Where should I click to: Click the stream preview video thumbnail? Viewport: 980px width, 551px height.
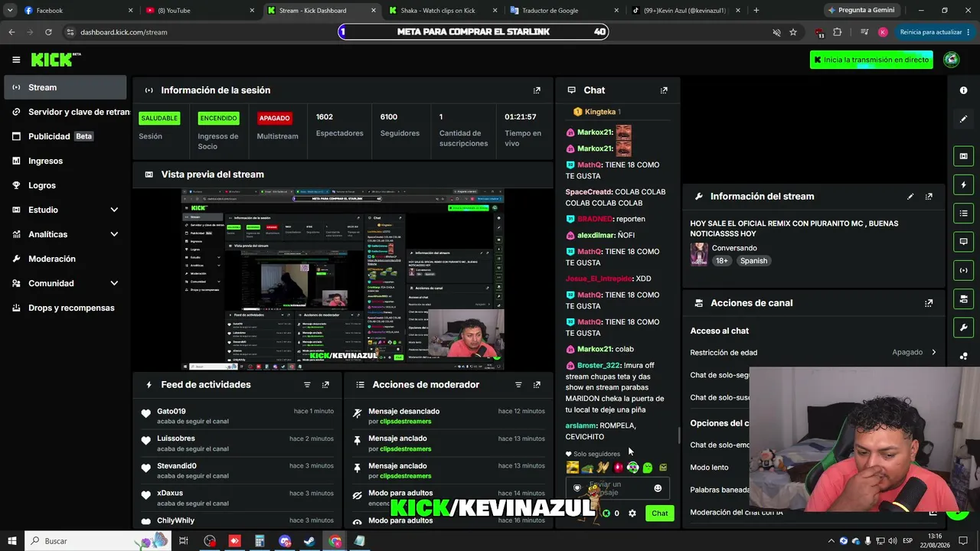pyautogui.click(x=343, y=279)
